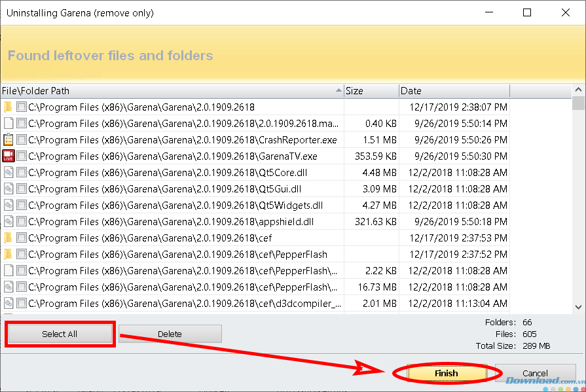Click the CrashReporter.exe clipboard icon

coord(8,140)
